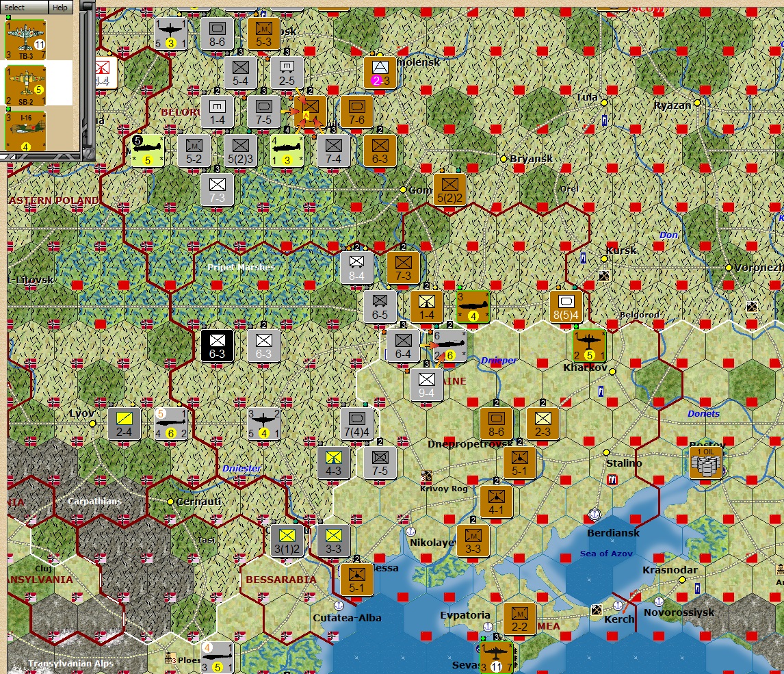The height and width of the screenshot is (674, 784).
Task: Select the gray 5-4 infantry unit
Action: tap(240, 73)
